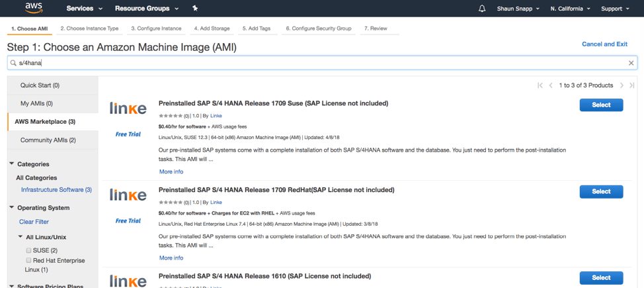
Task: Click star rating of 1709 Suse product
Action: [x=171, y=116]
